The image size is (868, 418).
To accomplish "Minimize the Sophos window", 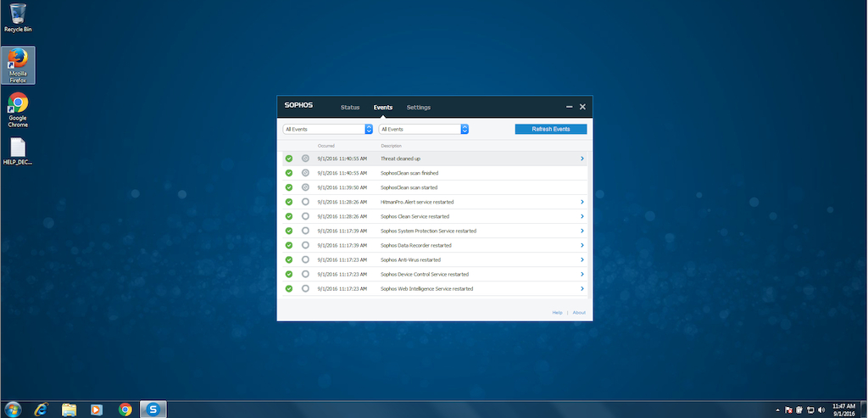I will [x=569, y=107].
